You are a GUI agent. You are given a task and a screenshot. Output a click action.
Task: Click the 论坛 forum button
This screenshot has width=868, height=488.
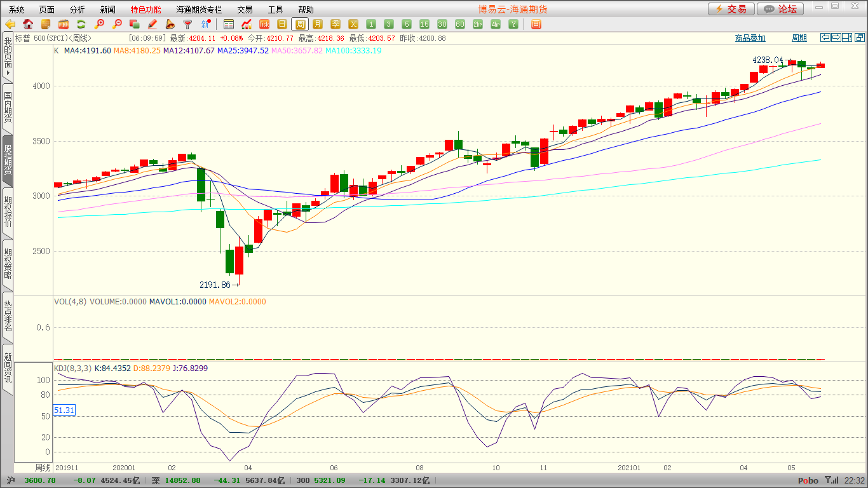[x=780, y=9]
